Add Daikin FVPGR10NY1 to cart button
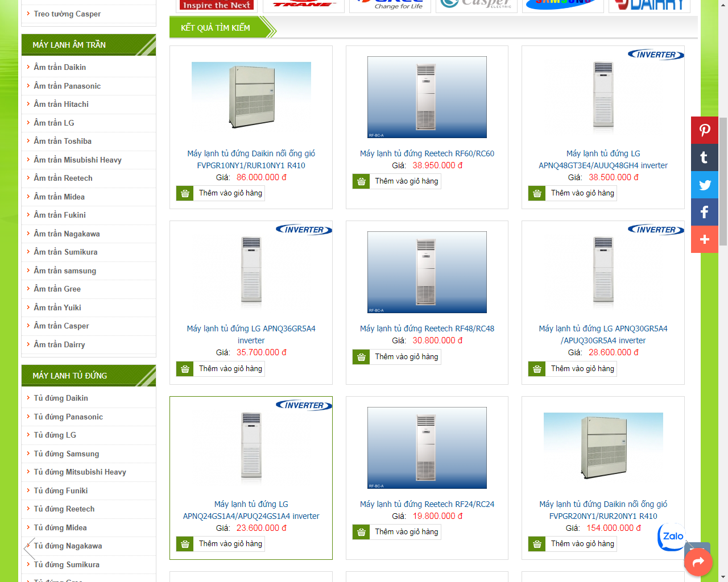728x582 pixels. 221,193
